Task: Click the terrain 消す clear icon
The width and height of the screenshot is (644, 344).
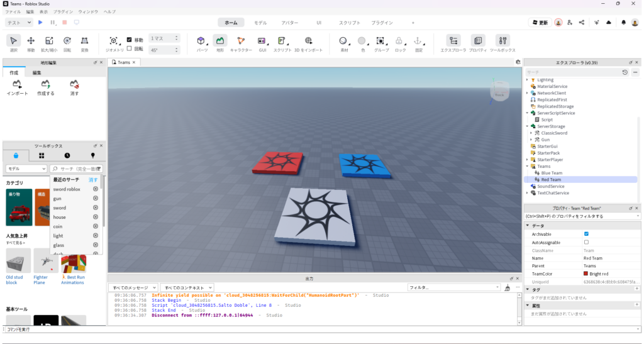Action: pos(74,84)
